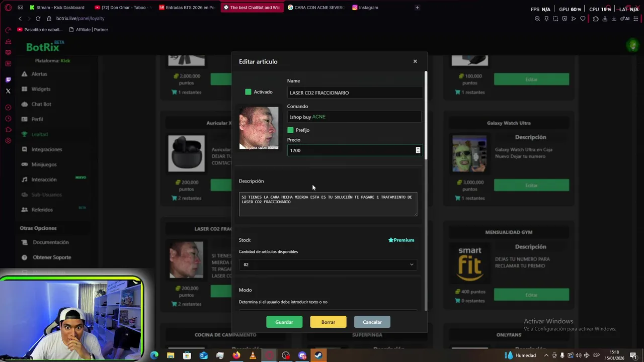Screen dimensions: 644x362
Task: Click the browser back arrow
Action: point(20,19)
